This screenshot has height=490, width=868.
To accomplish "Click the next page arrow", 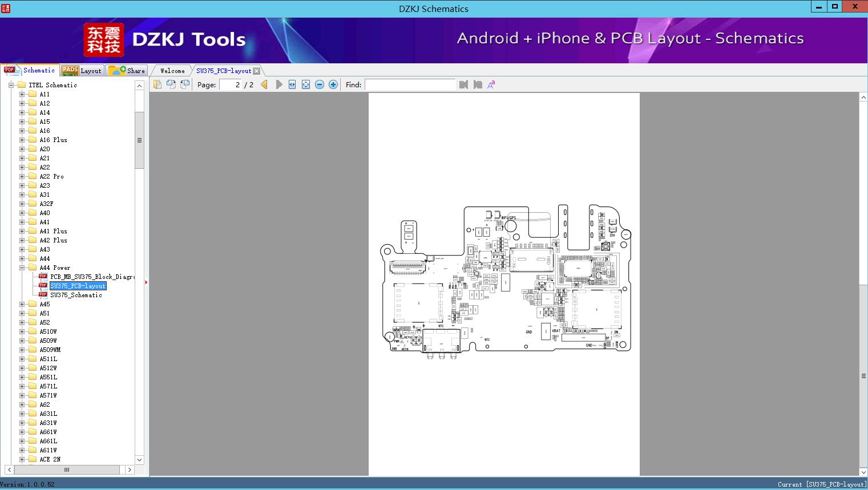I will click(x=278, y=84).
